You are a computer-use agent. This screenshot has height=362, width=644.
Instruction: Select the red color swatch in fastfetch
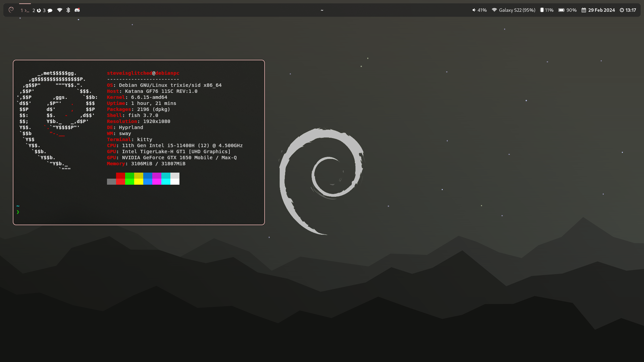click(x=121, y=178)
